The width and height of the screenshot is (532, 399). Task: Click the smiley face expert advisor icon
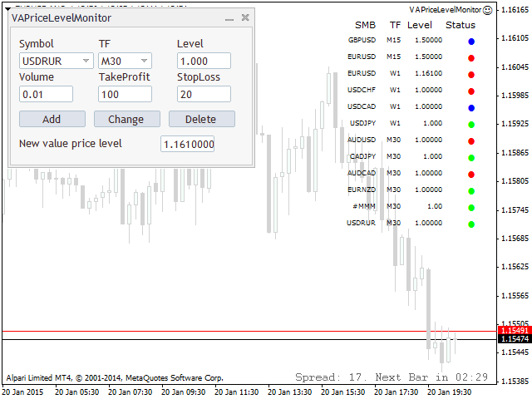click(x=487, y=10)
